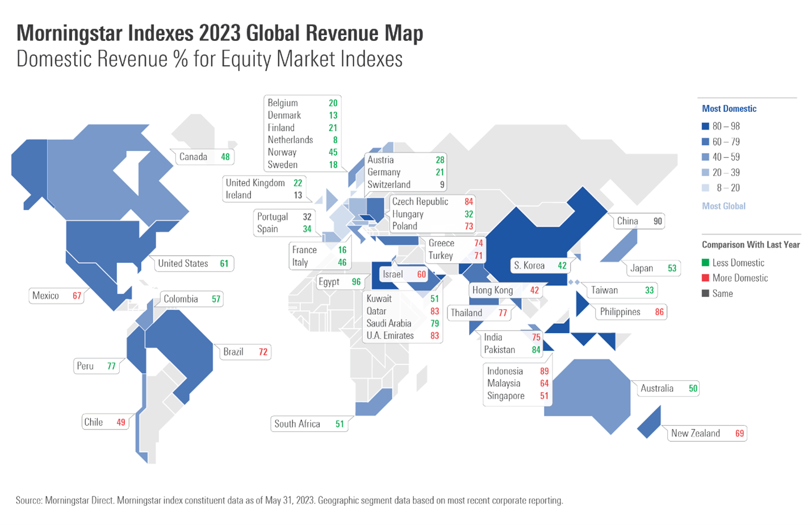Select the Taiwan 33 label
812x525 pixels.
622,290
